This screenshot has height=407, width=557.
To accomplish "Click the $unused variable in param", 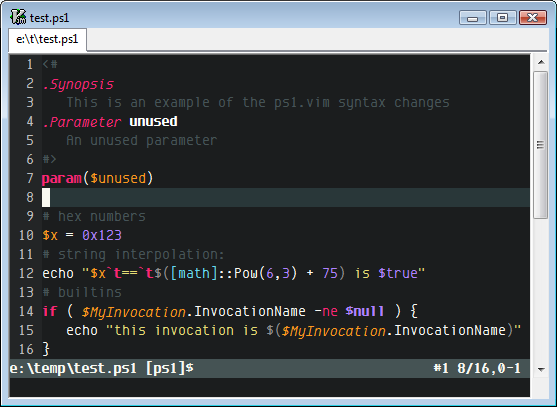I will click(118, 178).
